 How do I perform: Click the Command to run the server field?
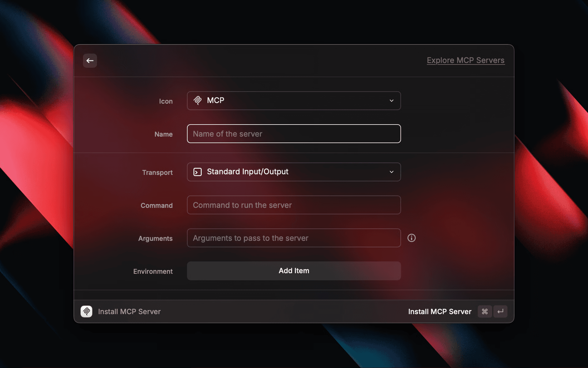[294, 205]
